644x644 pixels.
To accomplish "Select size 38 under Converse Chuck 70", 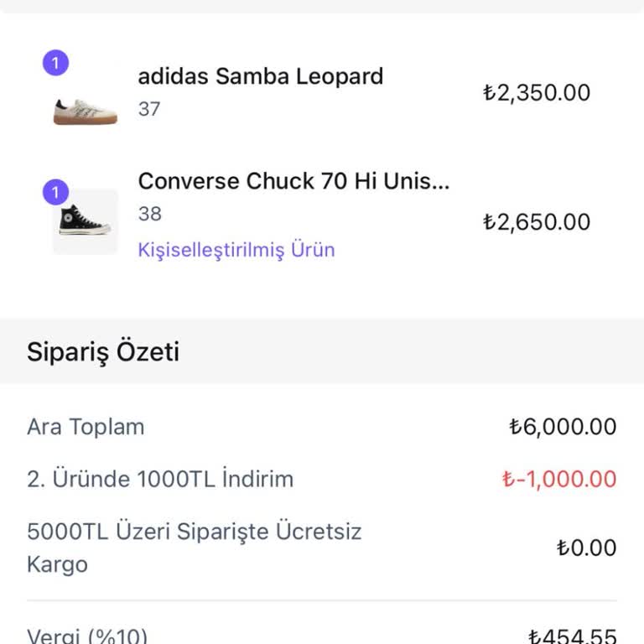I will (149, 214).
